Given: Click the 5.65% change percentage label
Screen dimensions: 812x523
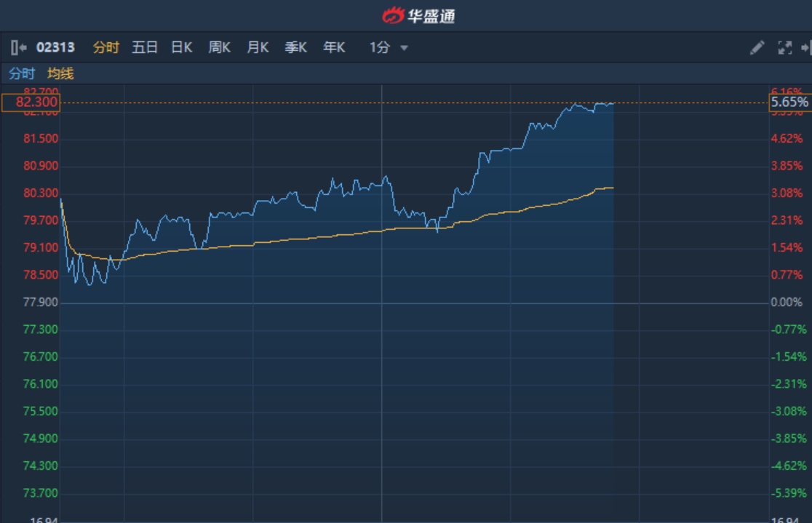Looking at the screenshot, I should 789,103.
